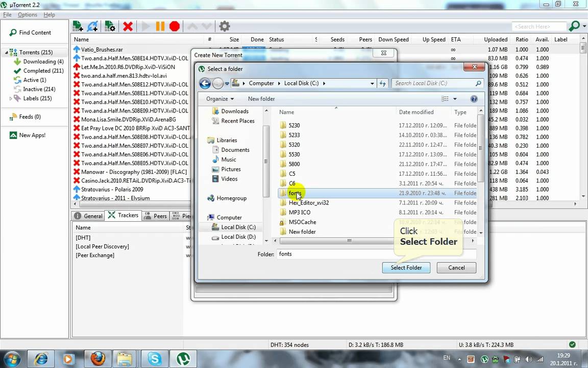Click Back button in folder dialog
588x368 pixels.
(205, 83)
